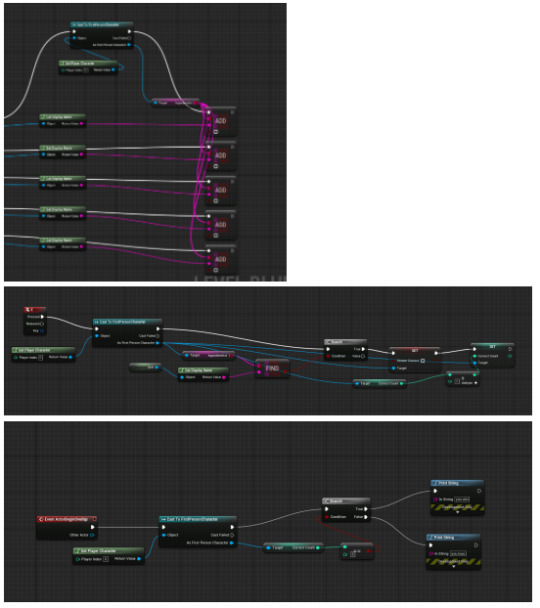Select Target Correct Count getter in ActorBeginOverlap graph
The width and height of the screenshot is (540, 608).
(293, 548)
